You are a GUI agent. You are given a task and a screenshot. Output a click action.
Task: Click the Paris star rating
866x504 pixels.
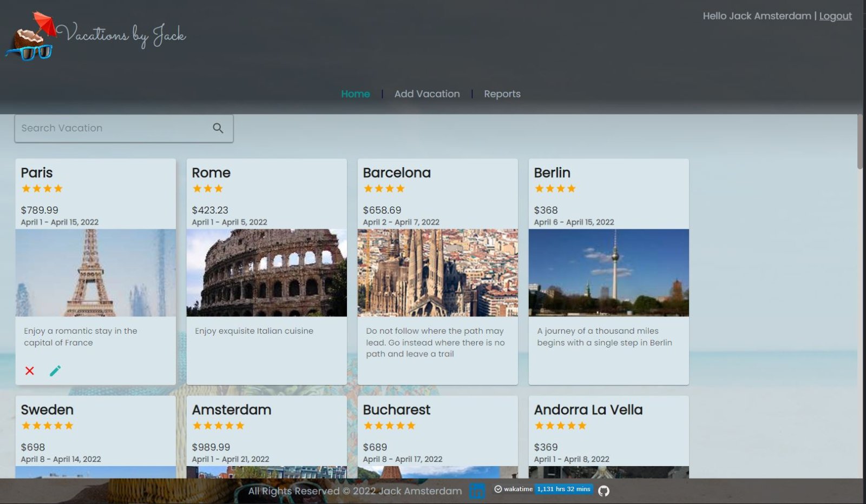[42, 188]
